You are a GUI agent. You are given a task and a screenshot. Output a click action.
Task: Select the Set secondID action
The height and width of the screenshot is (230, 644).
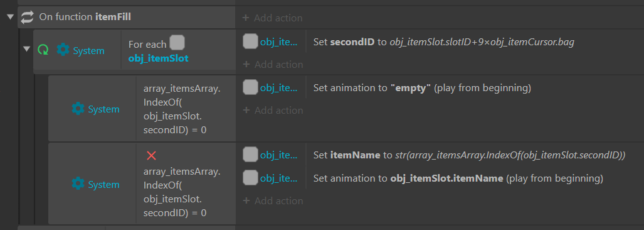[x=443, y=41]
